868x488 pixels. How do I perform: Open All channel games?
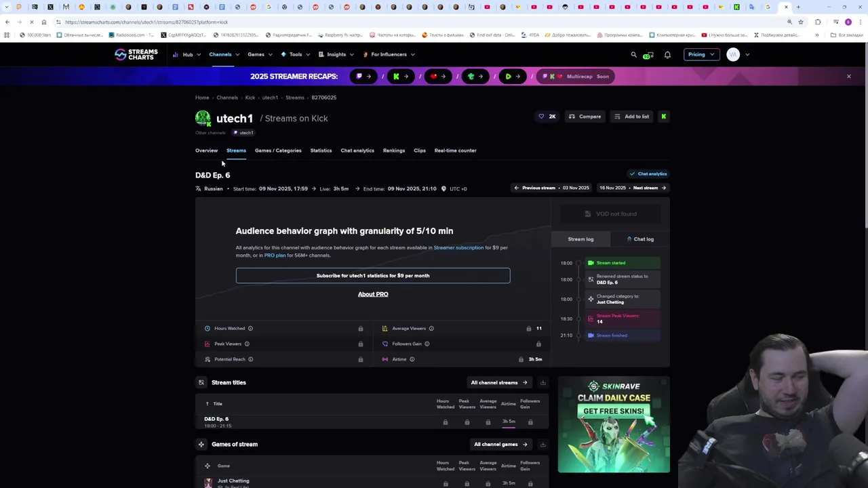pyautogui.click(x=500, y=444)
